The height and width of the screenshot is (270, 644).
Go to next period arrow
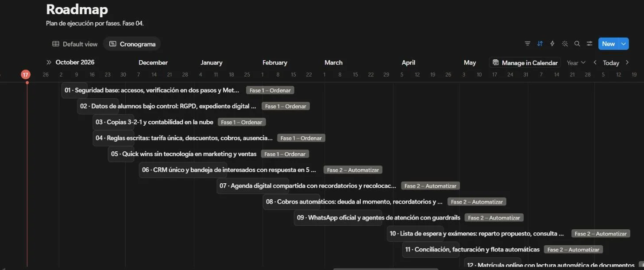[627, 62]
